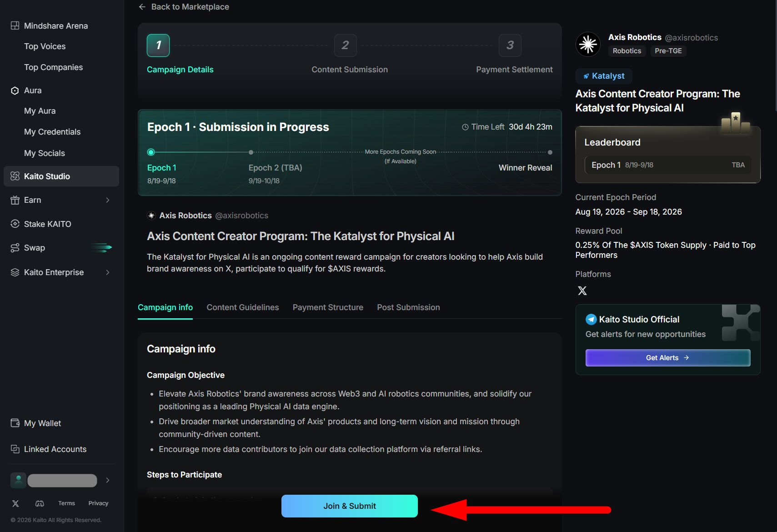Viewport: 777px width, 532px height.
Task: Click the Winner Reveal timeline marker
Action: (550, 152)
